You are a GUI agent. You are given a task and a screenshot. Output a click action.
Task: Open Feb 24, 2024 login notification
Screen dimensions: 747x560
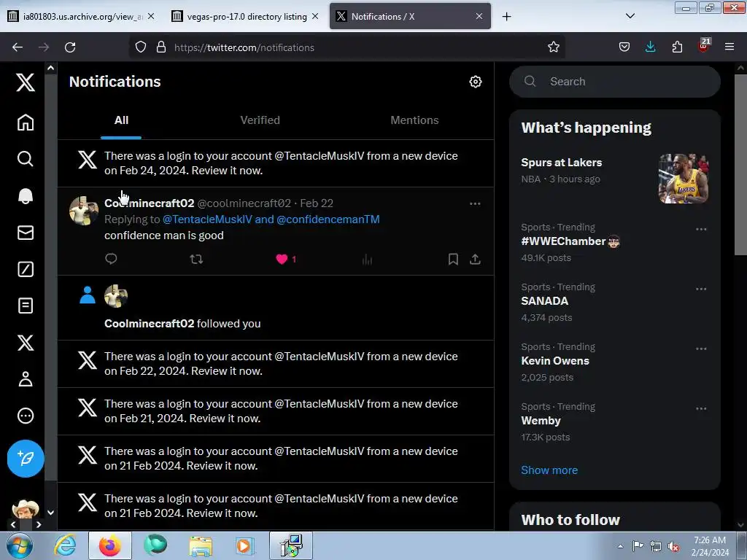click(x=276, y=163)
